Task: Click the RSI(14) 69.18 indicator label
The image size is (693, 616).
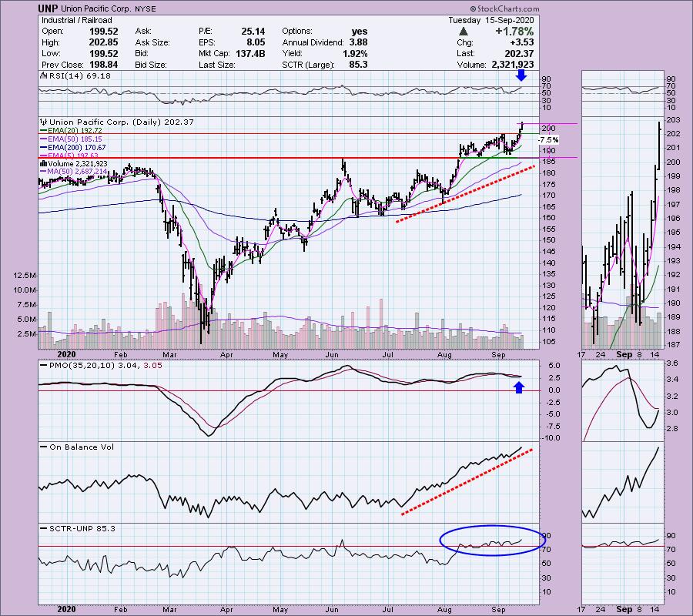Action: click(80, 76)
